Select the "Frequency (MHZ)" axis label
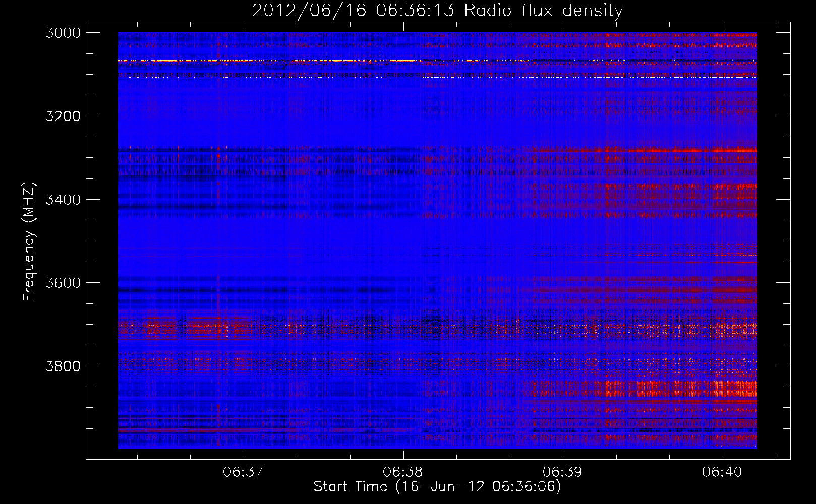This screenshot has height=504, width=816. click(29, 242)
